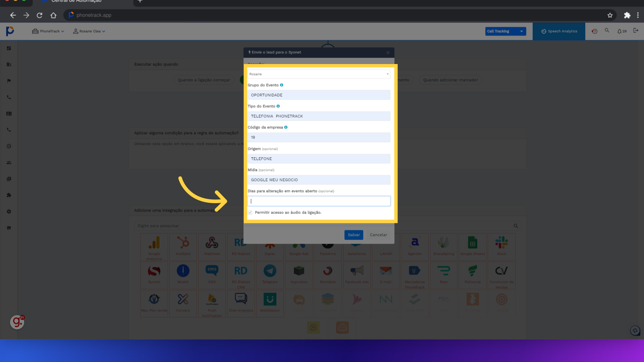Image resolution: width=644 pixels, height=362 pixels.
Task: Select the SharpSpring integration
Action: (x=444, y=247)
